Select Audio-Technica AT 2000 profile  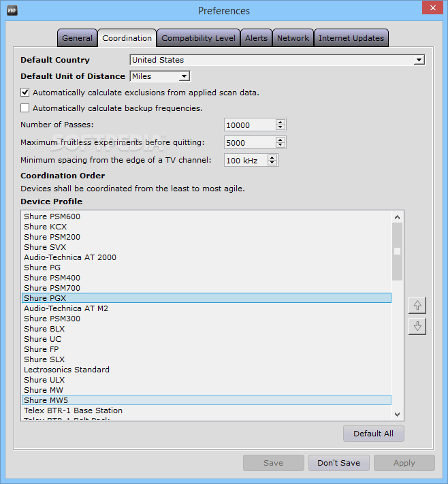(x=206, y=257)
